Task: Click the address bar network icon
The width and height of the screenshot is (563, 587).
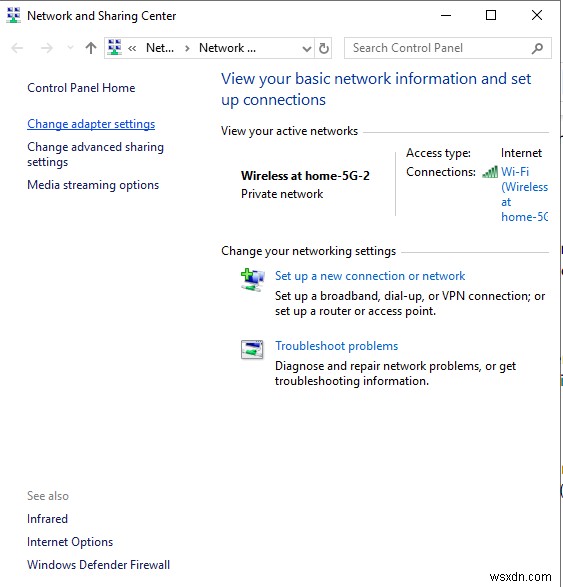Action: pyautogui.click(x=115, y=48)
